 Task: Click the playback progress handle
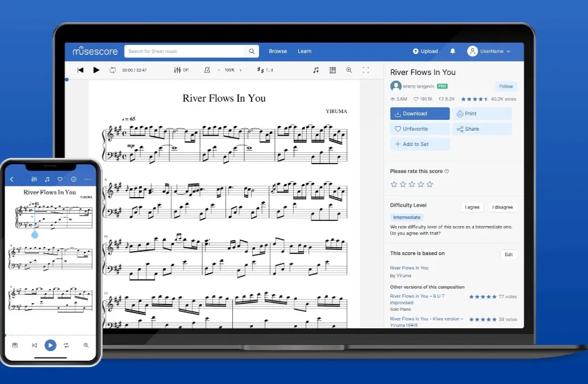click(x=66, y=80)
